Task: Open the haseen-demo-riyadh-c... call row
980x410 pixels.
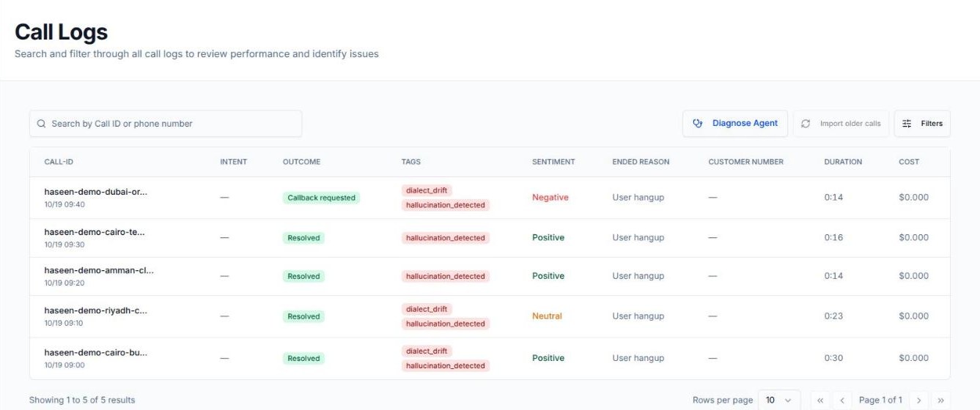Action: click(490, 316)
